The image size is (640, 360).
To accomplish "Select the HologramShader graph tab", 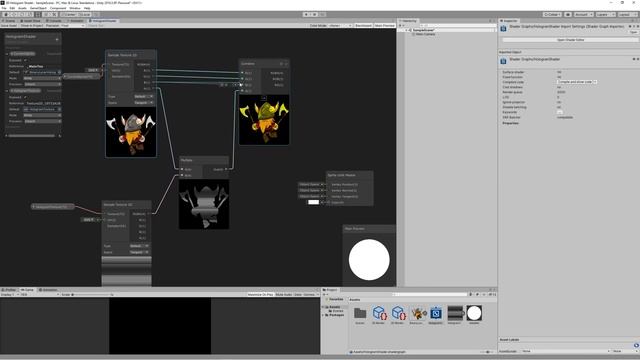I will (103, 21).
